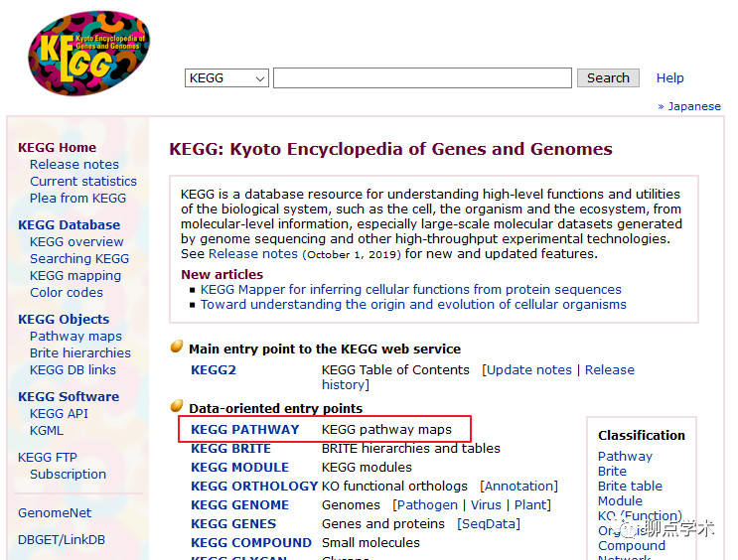The width and height of the screenshot is (738, 560).
Task: Open Virus genomes link
Action: pos(486,505)
